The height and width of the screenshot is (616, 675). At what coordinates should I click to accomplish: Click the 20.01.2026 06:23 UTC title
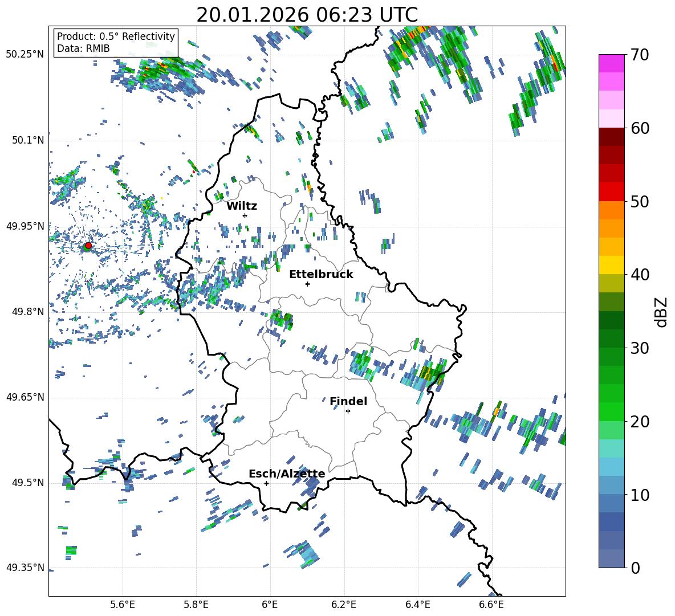pyautogui.click(x=307, y=15)
